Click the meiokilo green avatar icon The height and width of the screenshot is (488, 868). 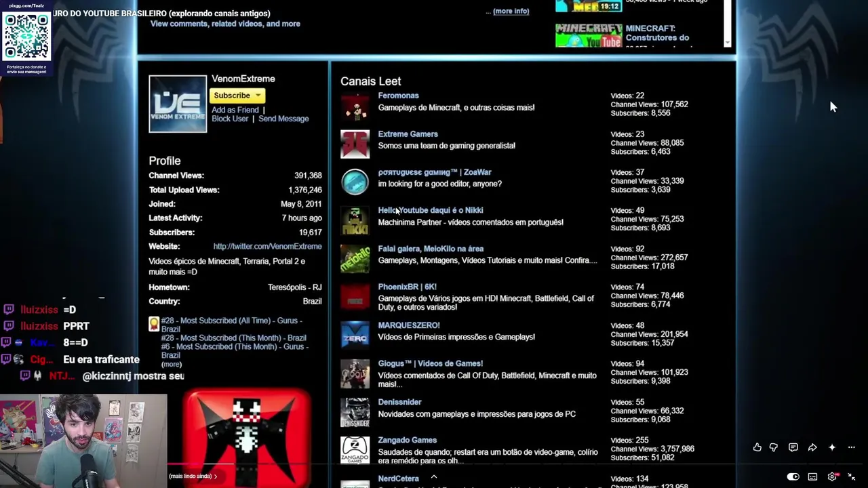tap(355, 259)
